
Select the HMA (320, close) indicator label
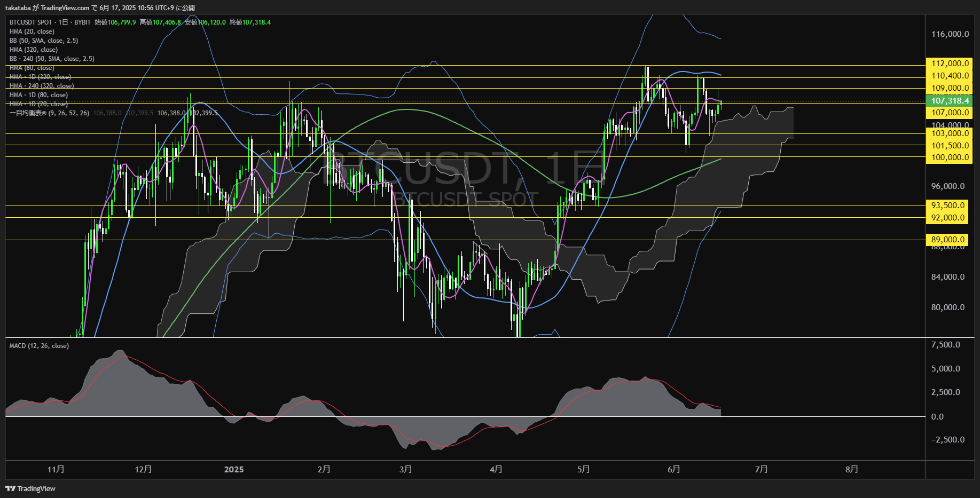click(34, 50)
